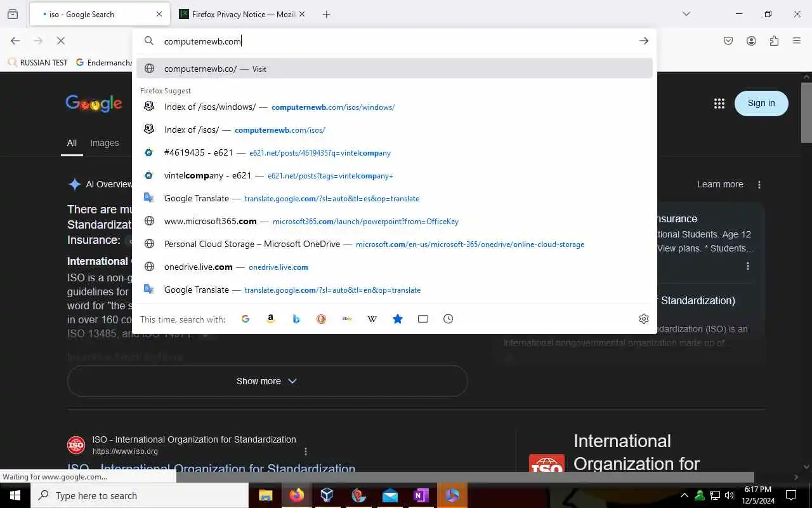Open the notification center

[791, 495]
